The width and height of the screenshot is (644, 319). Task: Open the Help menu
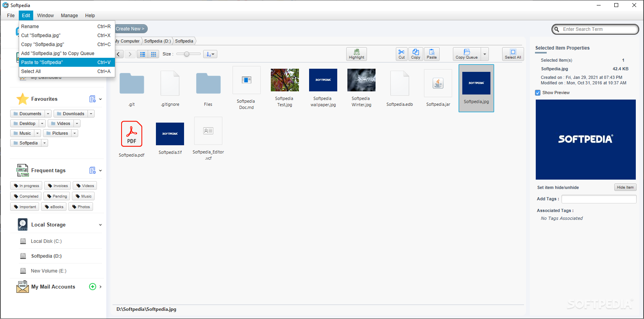click(90, 16)
